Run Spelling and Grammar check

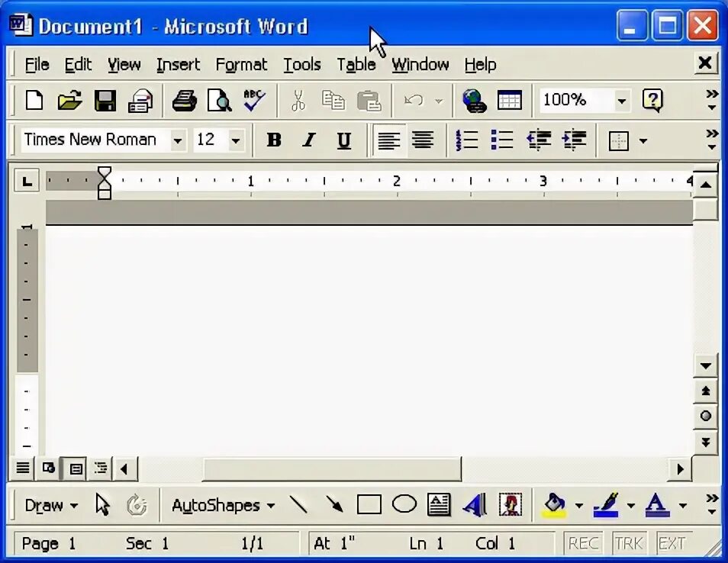pos(254,100)
